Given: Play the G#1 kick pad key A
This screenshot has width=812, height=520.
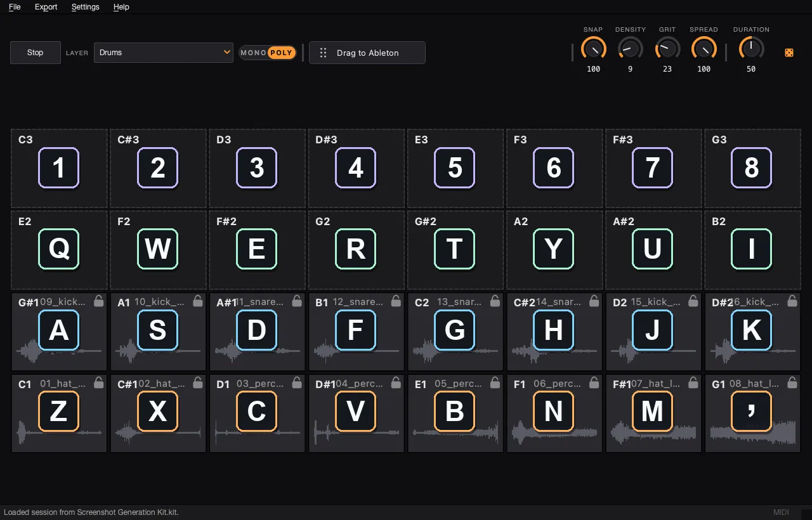Looking at the screenshot, I should click(59, 330).
